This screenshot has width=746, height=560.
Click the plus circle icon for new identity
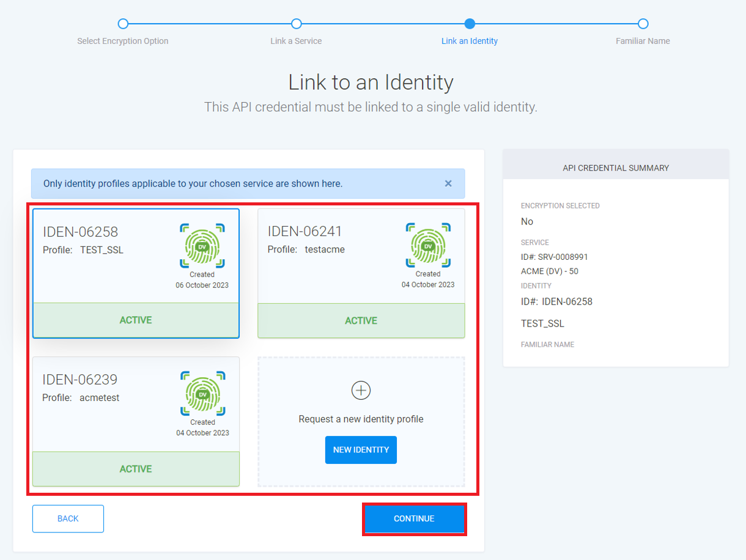point(361,391)
